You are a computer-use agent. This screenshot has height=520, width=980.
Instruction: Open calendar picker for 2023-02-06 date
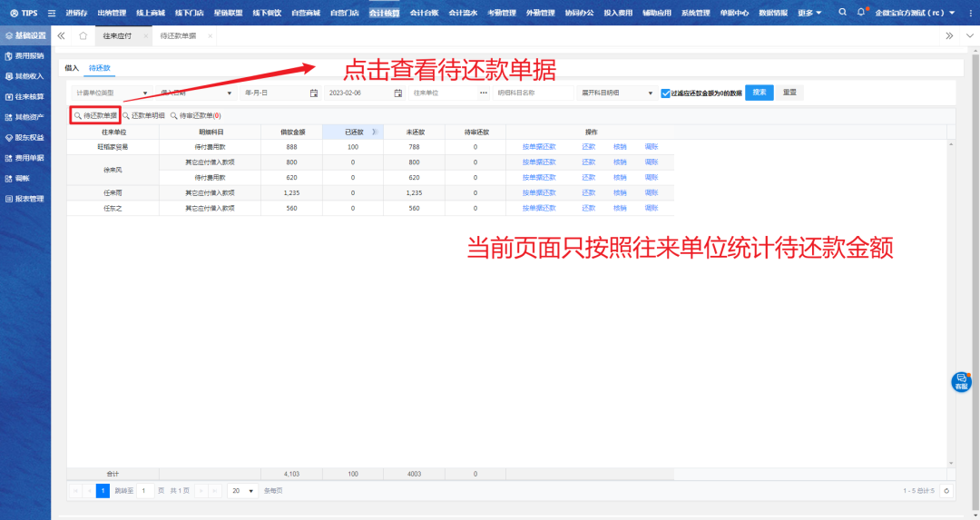(x=397, y=93)
